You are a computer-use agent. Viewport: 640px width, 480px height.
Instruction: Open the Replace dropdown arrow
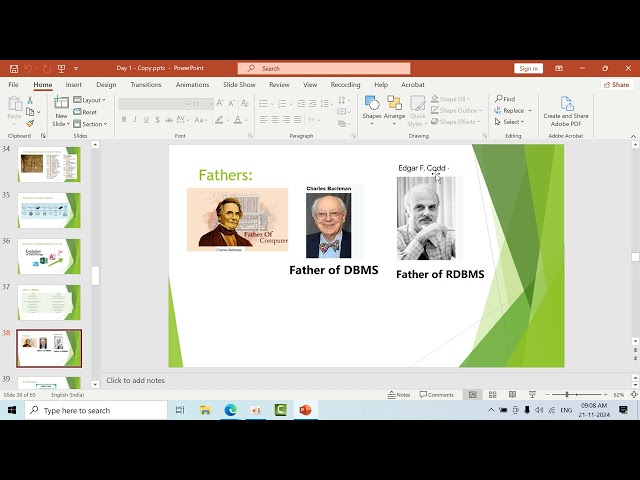(x=530, y=111)
